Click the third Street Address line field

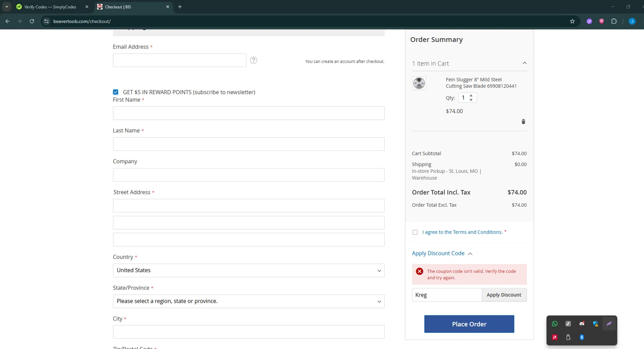click(249, 240)
